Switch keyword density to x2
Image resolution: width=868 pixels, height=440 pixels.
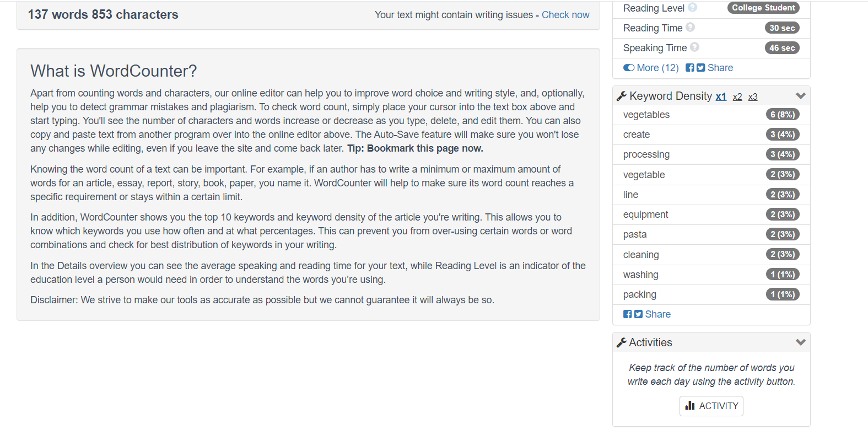737,97
